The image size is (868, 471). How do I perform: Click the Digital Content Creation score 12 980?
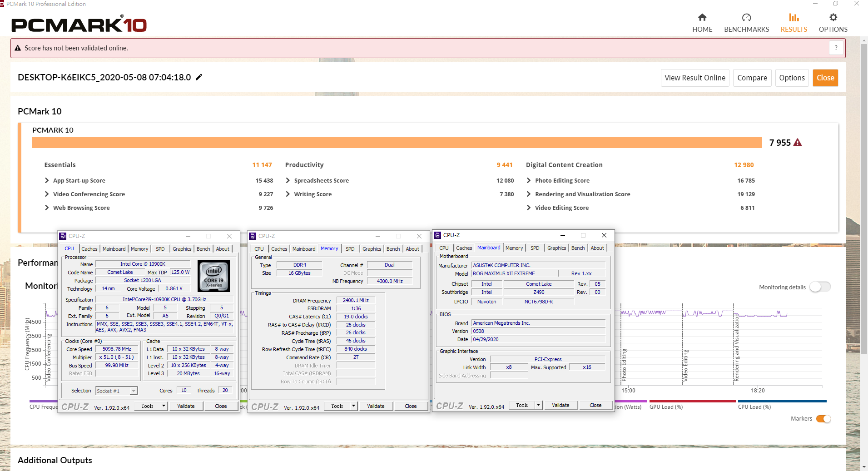pos(744,165)
